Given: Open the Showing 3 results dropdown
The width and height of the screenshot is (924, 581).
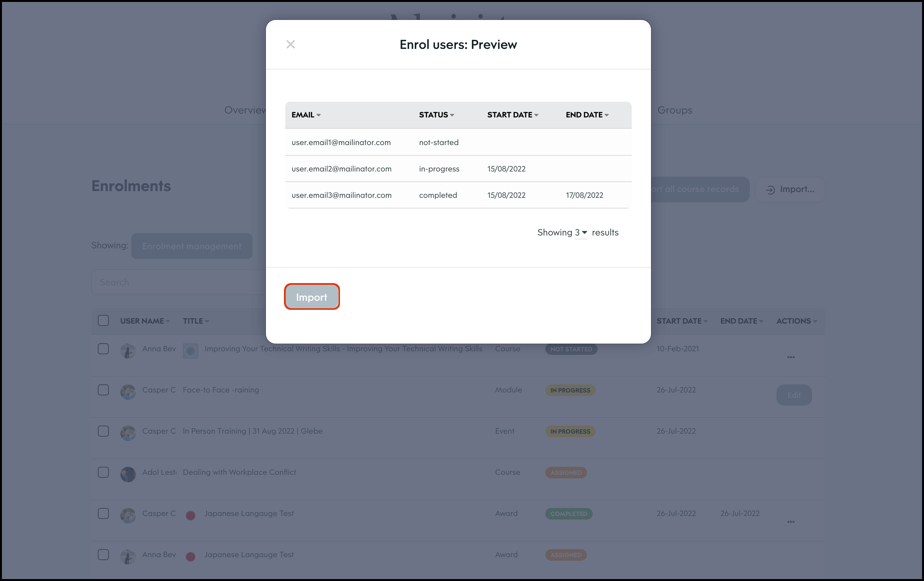Looking at the screenshot, I should tap(581, 232).
